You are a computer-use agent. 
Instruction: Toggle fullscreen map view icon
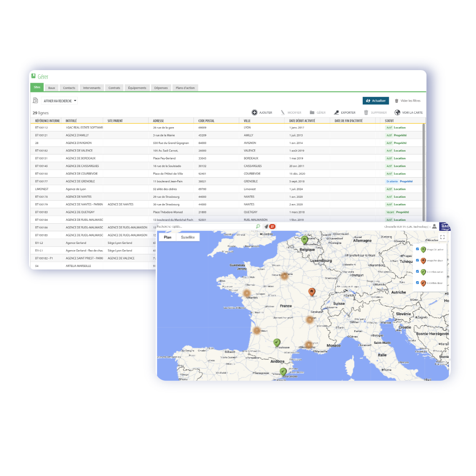442,237
